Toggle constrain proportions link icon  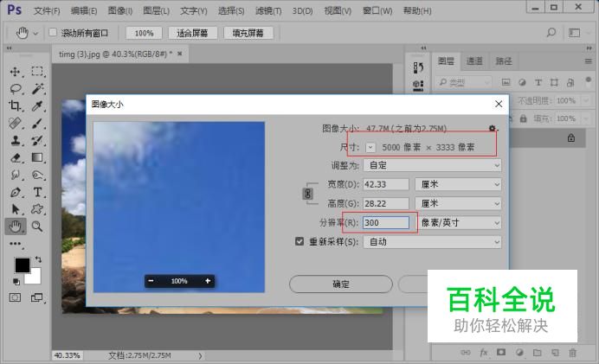(308, 194)
